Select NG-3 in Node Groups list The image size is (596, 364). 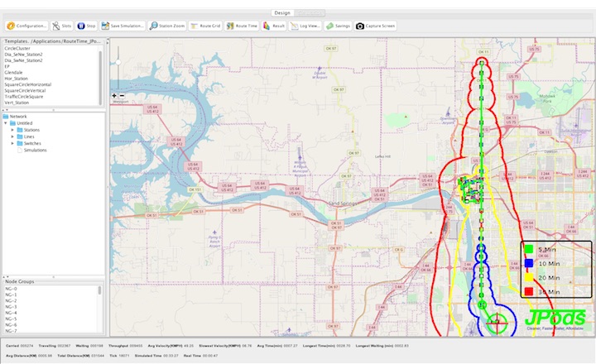click(11, 307)
